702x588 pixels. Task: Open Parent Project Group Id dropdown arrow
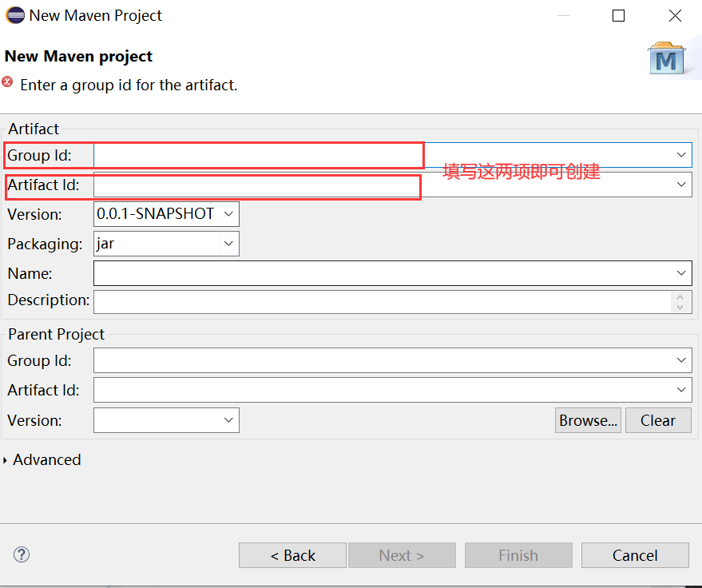tap(681, 360)
